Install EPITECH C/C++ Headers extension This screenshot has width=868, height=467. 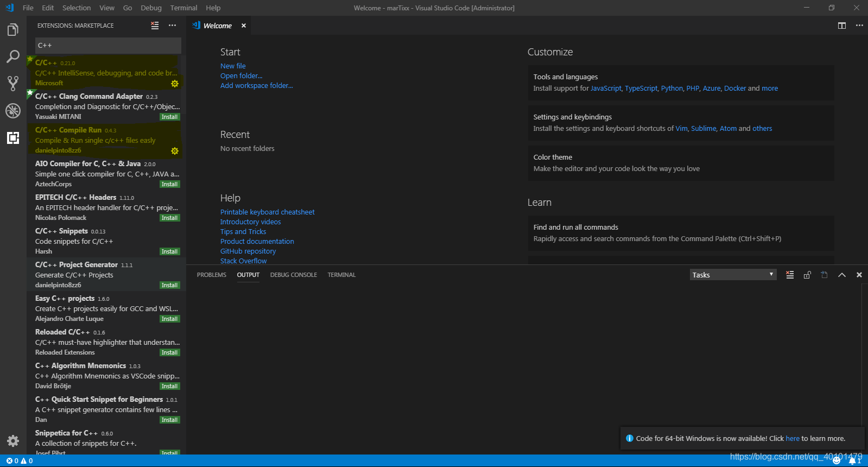pos(169,218)
